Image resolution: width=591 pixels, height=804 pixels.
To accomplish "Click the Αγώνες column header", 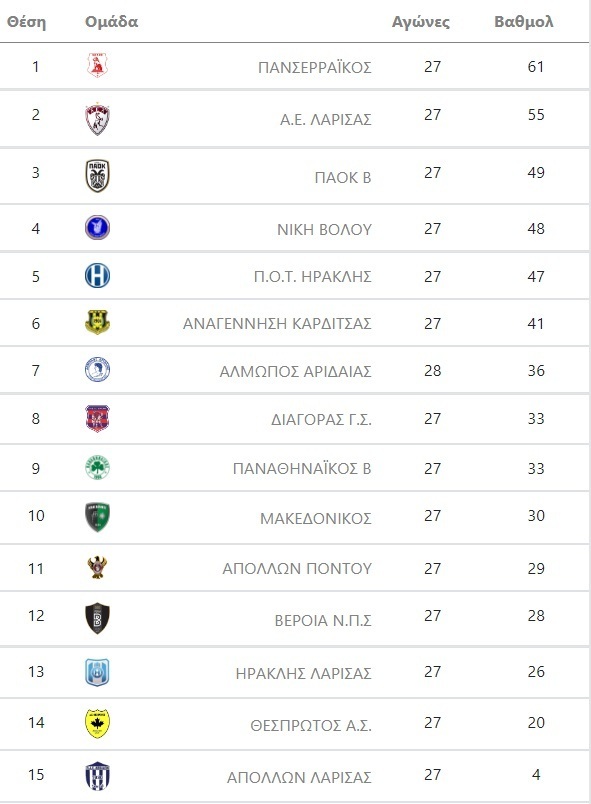I will 421,22.
